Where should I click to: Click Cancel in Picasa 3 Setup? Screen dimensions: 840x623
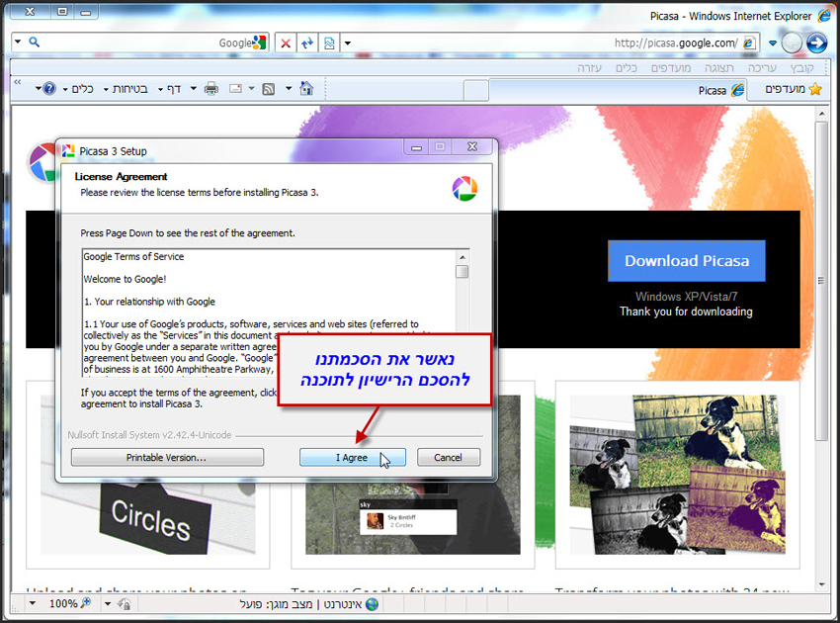tap(449, 457)
